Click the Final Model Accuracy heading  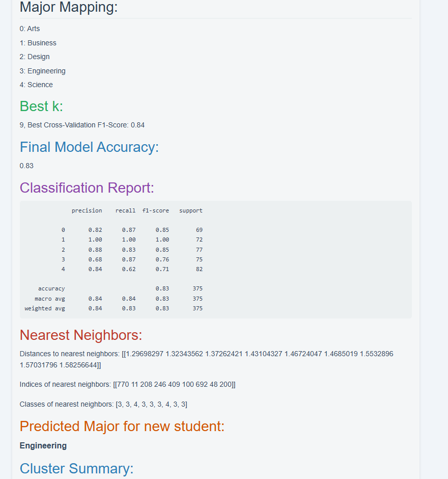coord(89,147)
